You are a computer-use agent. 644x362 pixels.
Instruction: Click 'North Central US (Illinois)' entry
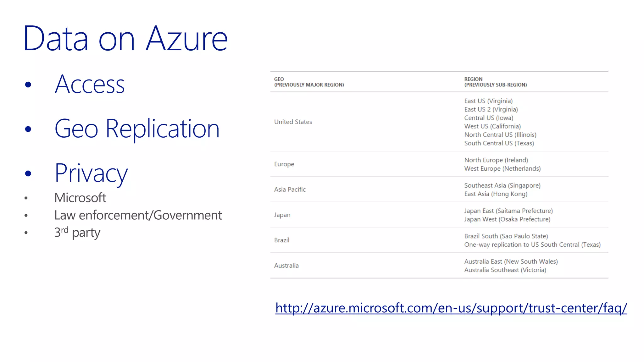500,135
